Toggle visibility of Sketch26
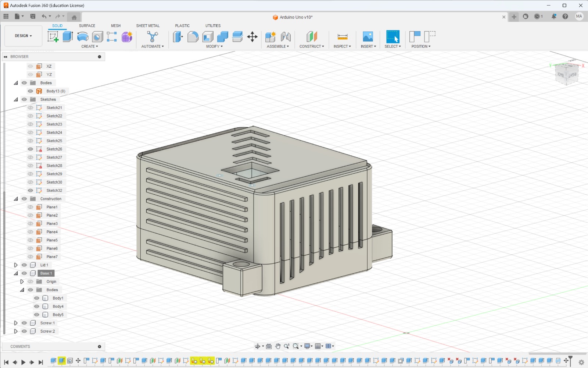 31,149
